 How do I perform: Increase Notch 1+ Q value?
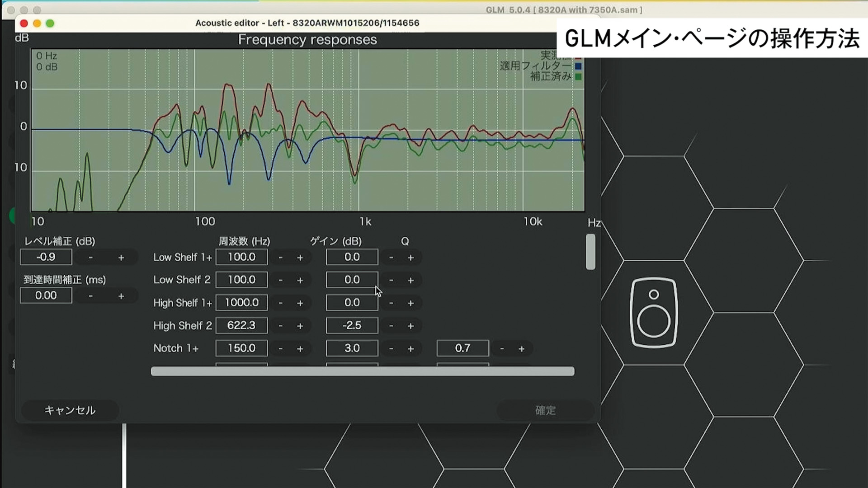[x=521, y=349]
